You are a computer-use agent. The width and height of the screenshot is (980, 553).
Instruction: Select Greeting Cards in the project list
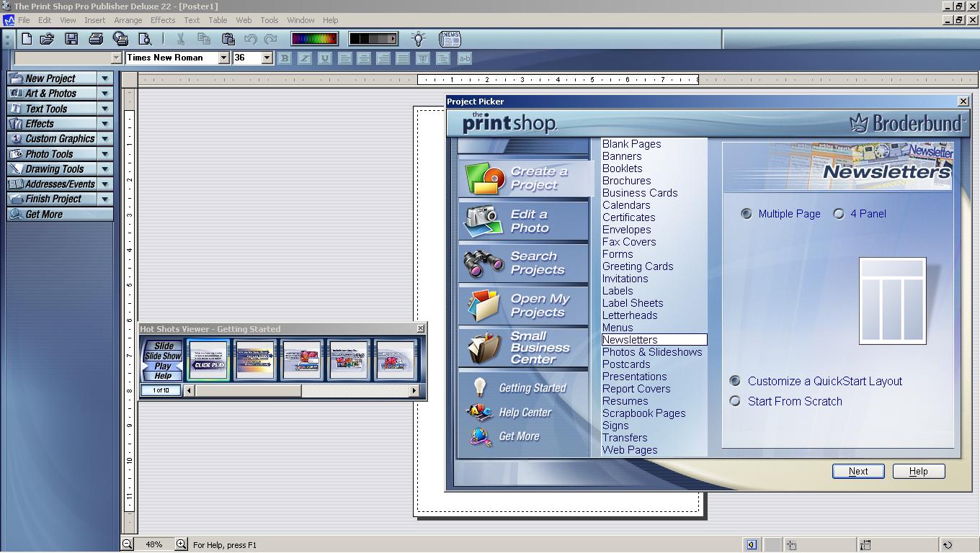point(637,266)
